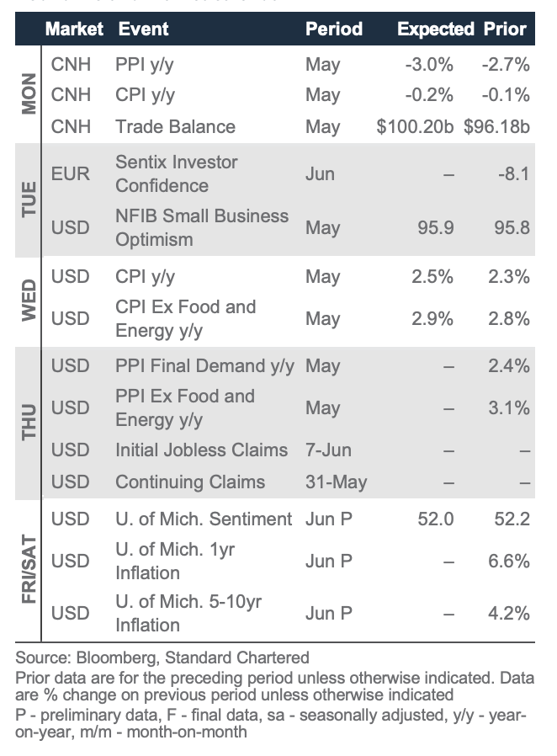Click the Continuing Claims event
557x756 pixels.
tap(190, 482)
